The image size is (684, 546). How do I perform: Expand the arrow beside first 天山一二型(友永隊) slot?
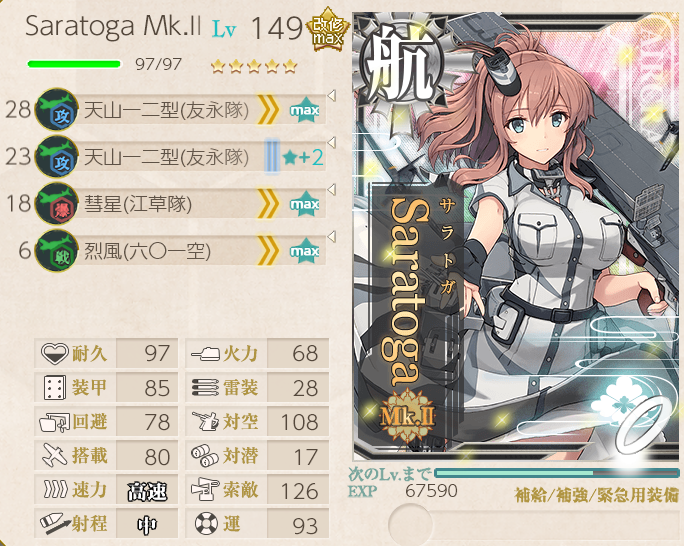[332, 96]
